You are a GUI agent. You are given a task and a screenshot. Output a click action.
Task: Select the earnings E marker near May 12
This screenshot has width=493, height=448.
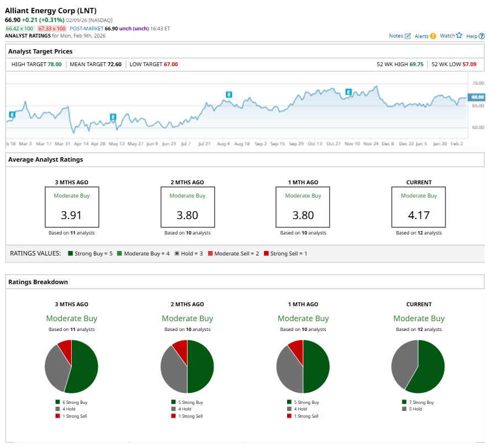113,117
